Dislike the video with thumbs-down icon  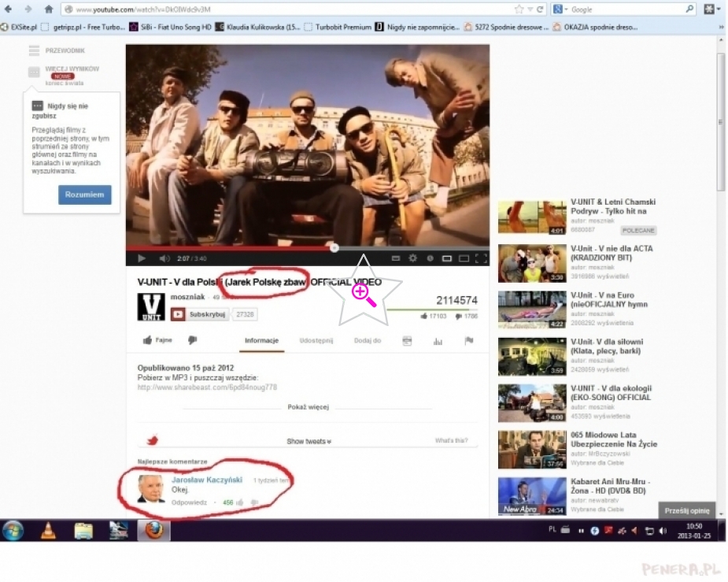point(192,341)
